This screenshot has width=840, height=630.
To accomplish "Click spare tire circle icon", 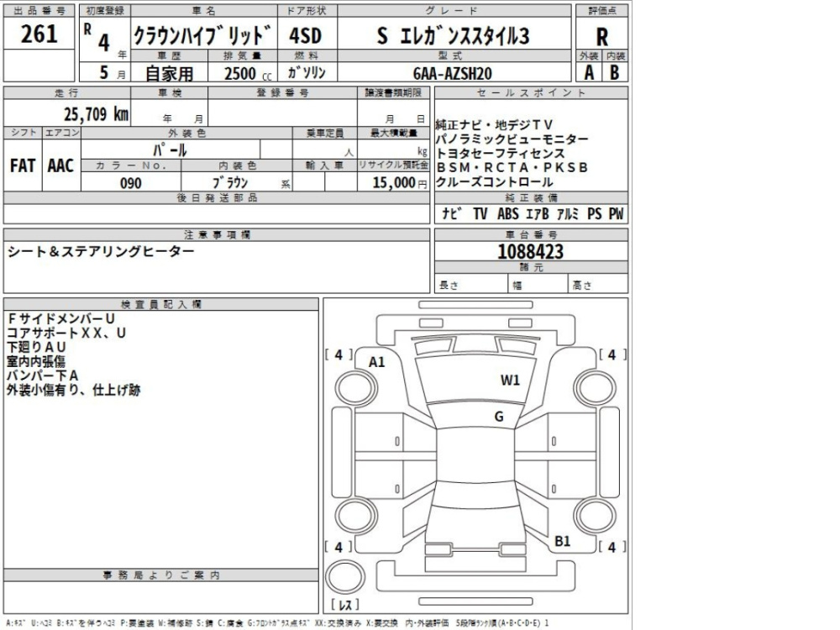I will click(345, 578).
